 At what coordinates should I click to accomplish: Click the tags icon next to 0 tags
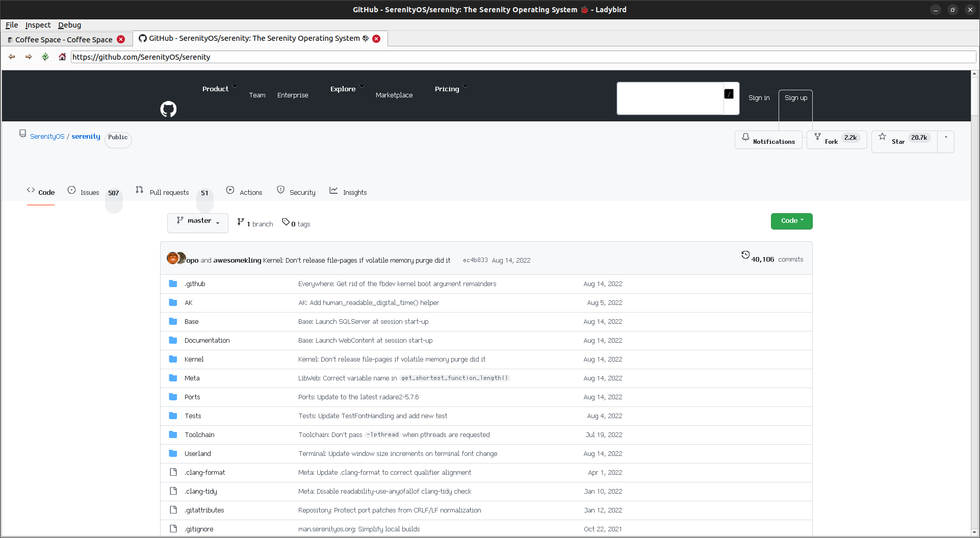point(286,222)
